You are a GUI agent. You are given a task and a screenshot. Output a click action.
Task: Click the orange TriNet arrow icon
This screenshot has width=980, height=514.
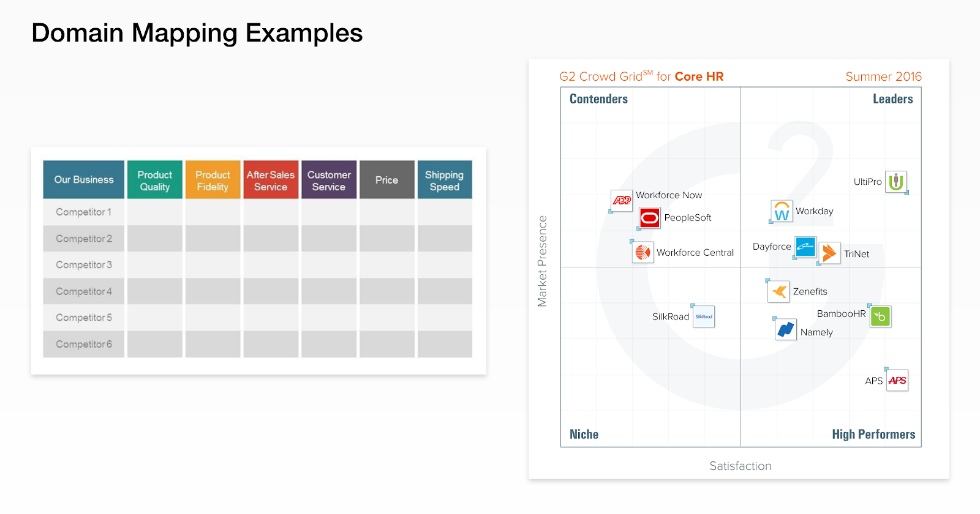pos(829,253)
